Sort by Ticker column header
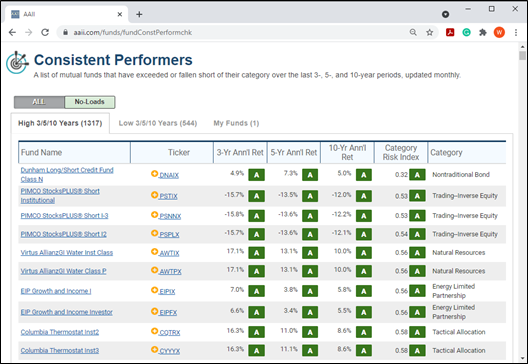The image size is (528, 364). click(x=172, y=153)
